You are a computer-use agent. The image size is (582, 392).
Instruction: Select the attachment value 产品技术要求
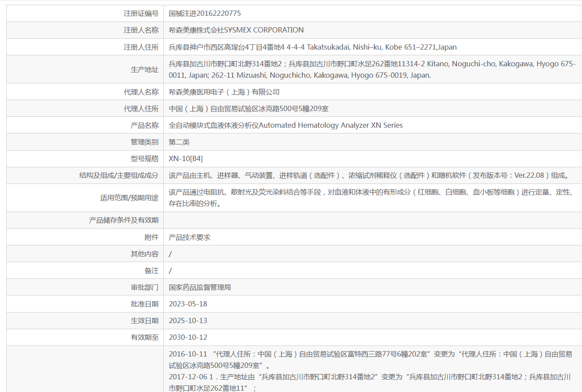point(190,237)
